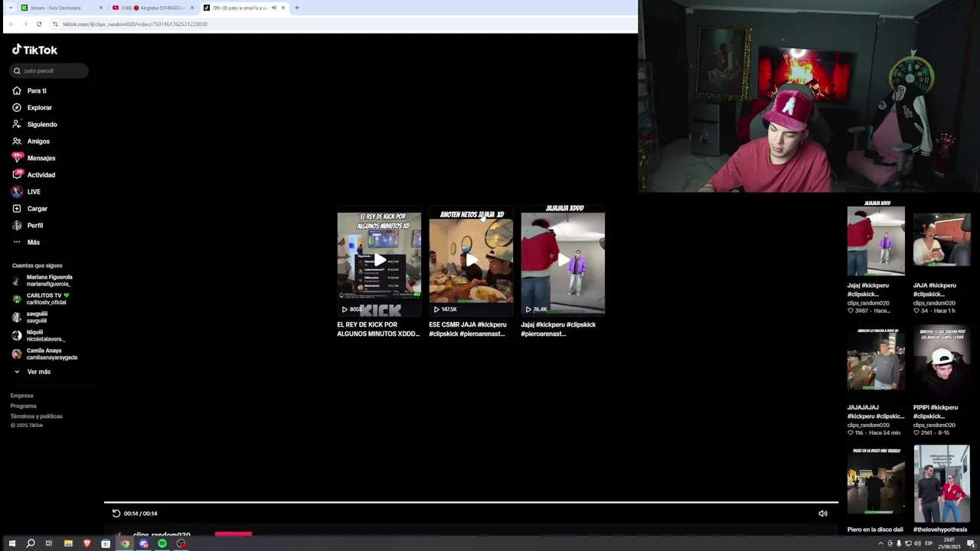Image resolution: width=980 pixels, height=551 pixels.
Task: Click the video replay icon
Action: [x=116, y=514]
